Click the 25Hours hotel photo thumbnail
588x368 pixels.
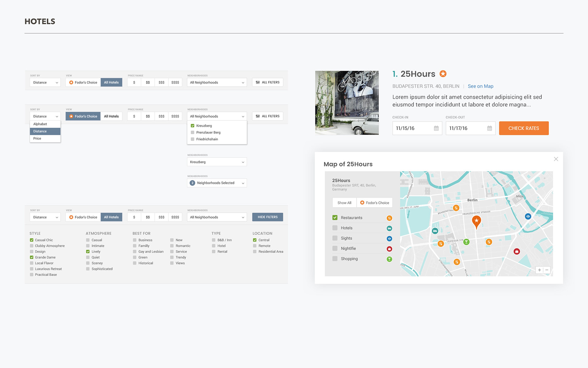347,103
